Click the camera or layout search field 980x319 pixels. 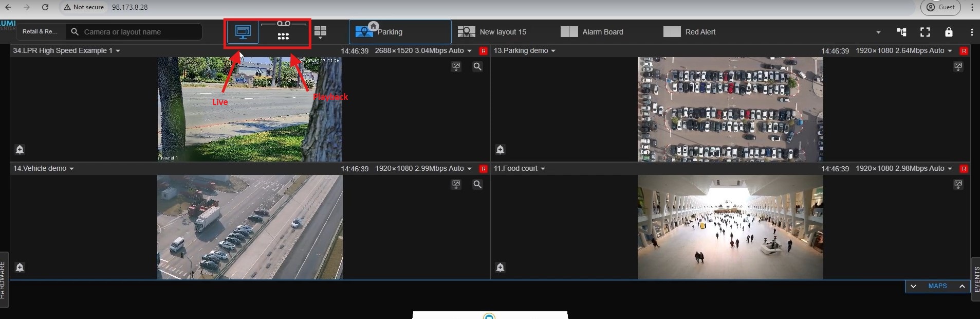140,32
